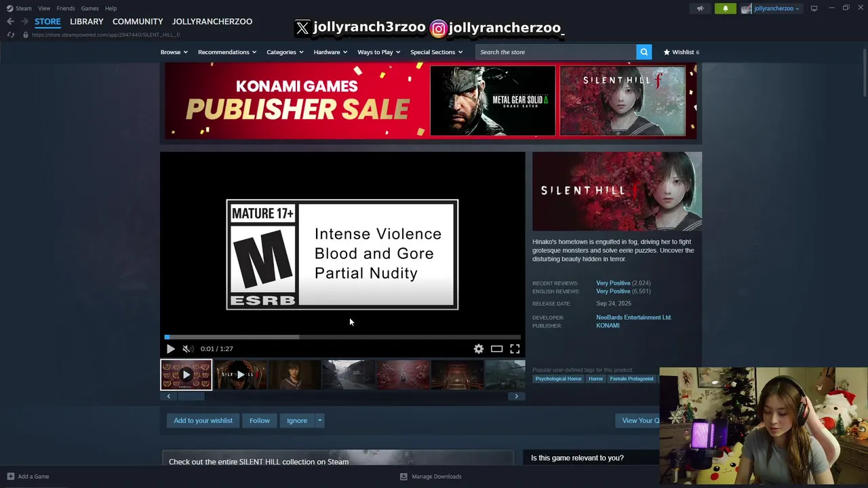Open the Friends menu
This screenshot has height=488, width=868.
coord(66,8)
